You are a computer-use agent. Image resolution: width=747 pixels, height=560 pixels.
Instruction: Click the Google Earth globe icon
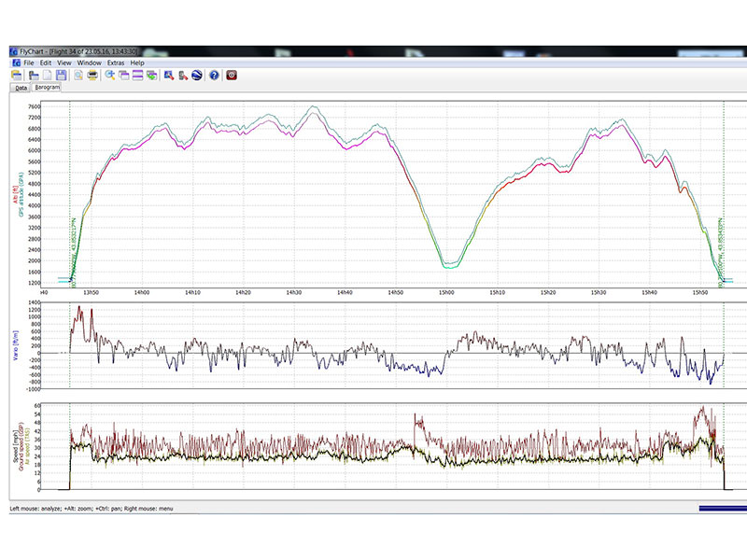click(x=197, y=76)
